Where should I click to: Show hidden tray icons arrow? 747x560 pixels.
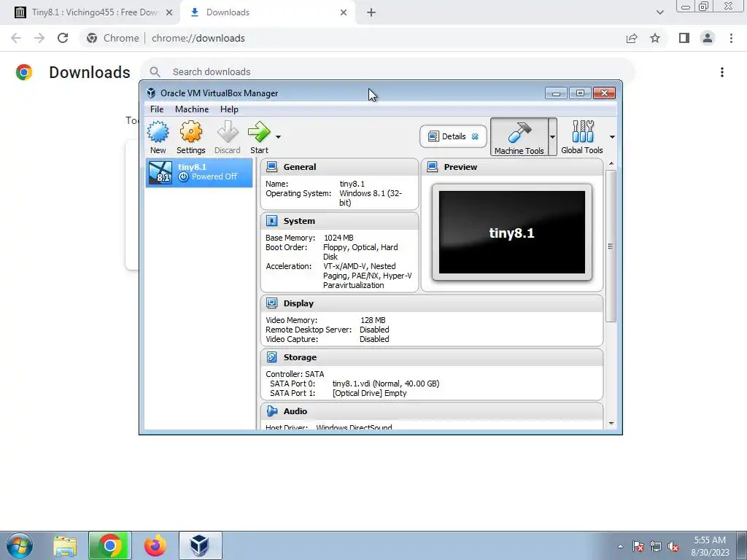point(620,546)
